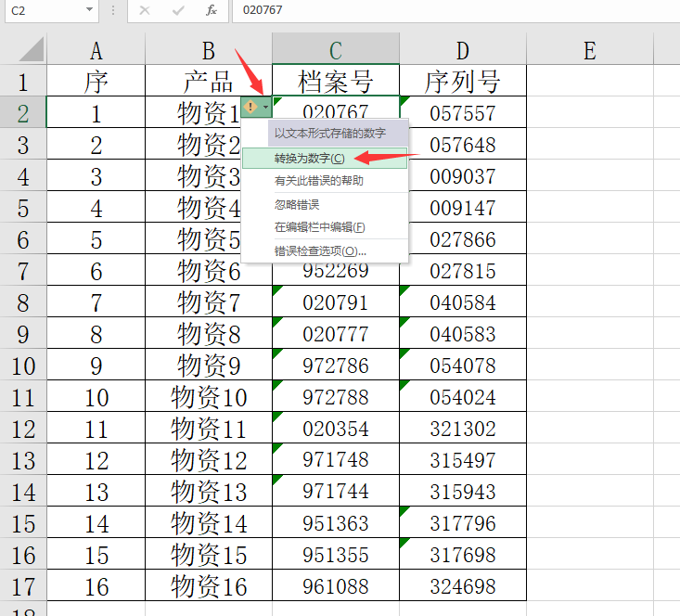Click cell containing 027815

pos(463,270)
